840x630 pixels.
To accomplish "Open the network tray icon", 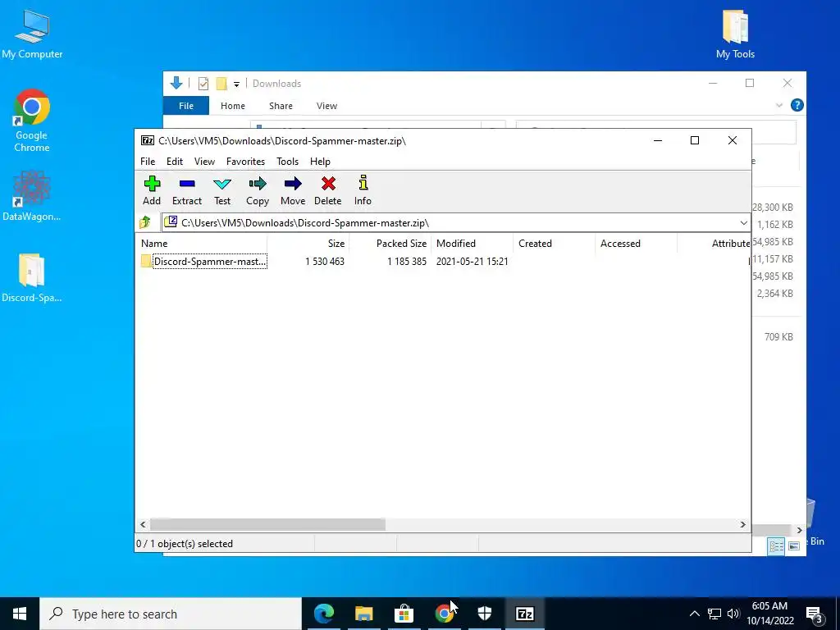I will click(714, 614).
